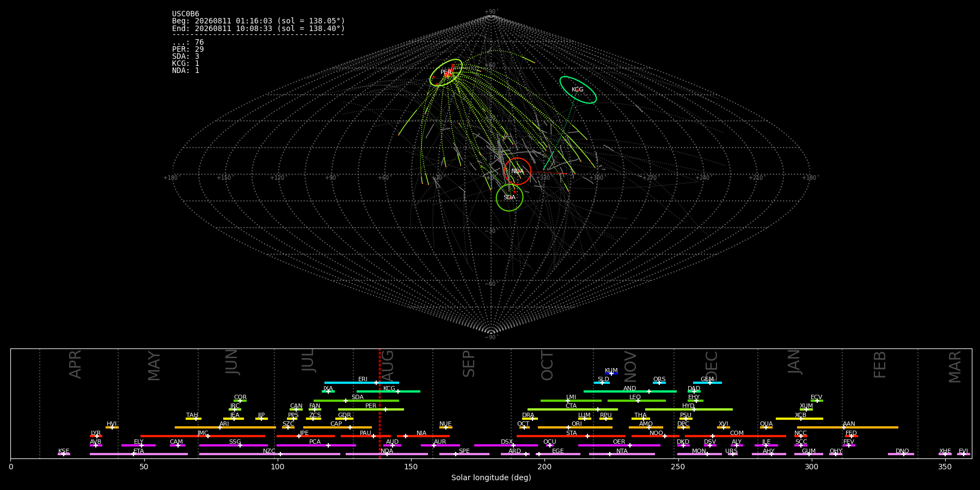
Task: Select the CAP orange shower bar
Action: (338, 427)
